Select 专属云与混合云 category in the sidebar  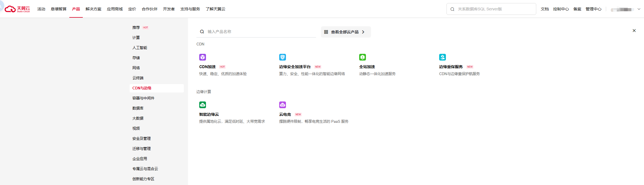pos(145,169)
